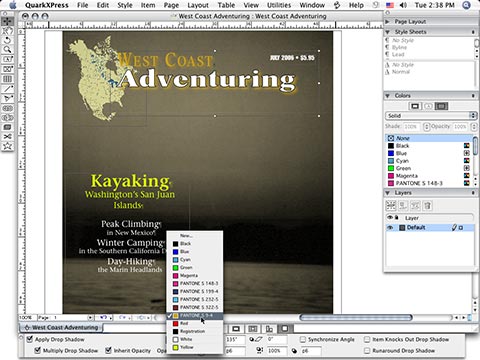Select the Text Box tool
The image size is (480, 360).
click(x=7, y=59)
